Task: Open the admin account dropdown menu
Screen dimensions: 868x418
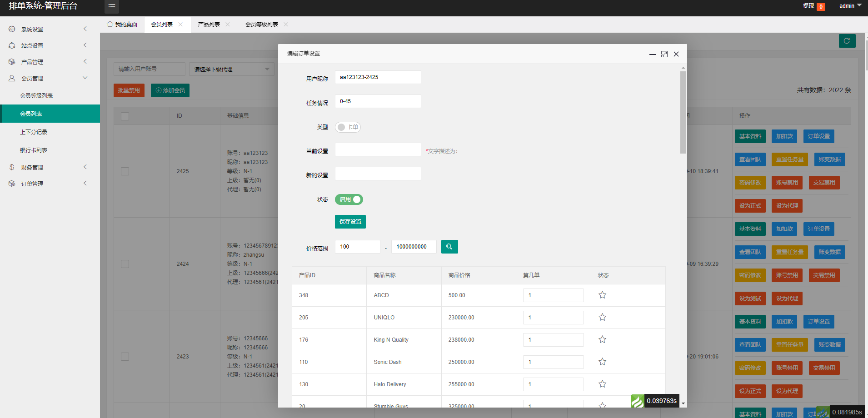Action: 849,6
